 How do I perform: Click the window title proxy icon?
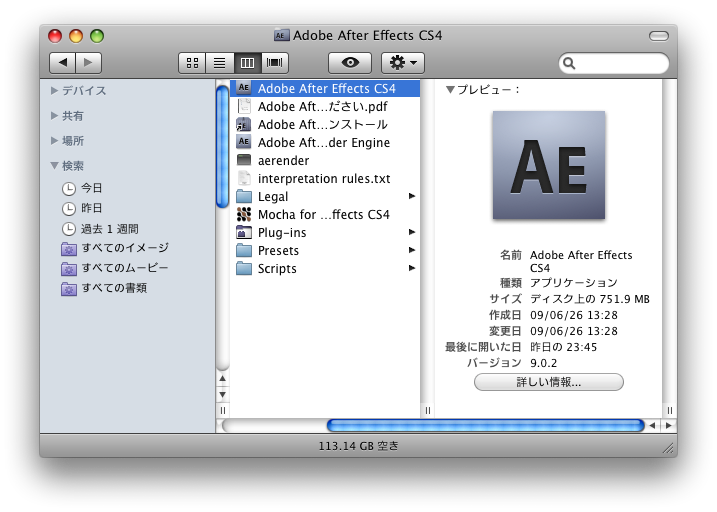(281, 35)
